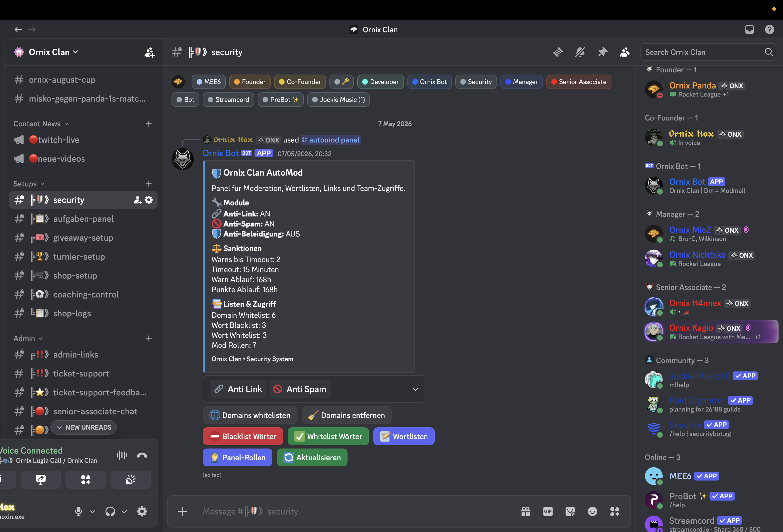Toggle noise suppression waveform icon
This screenshot has width=783, height=532.
click(122, 455)
